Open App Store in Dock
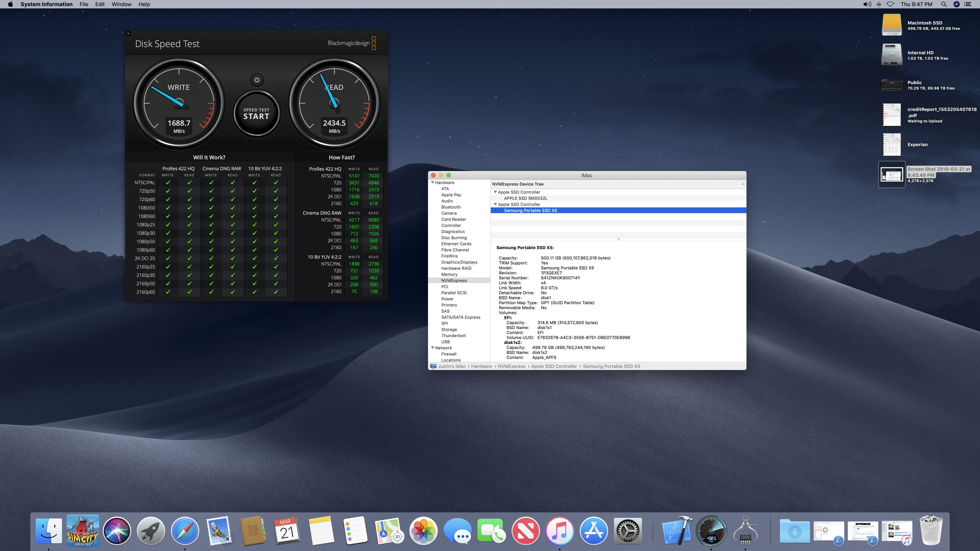 tap(594, 531)
